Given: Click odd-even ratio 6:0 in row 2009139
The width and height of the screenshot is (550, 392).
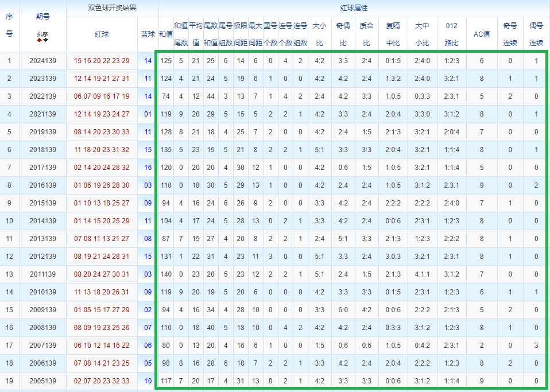Looking at the screenshot, I should [x=343, y=310].
